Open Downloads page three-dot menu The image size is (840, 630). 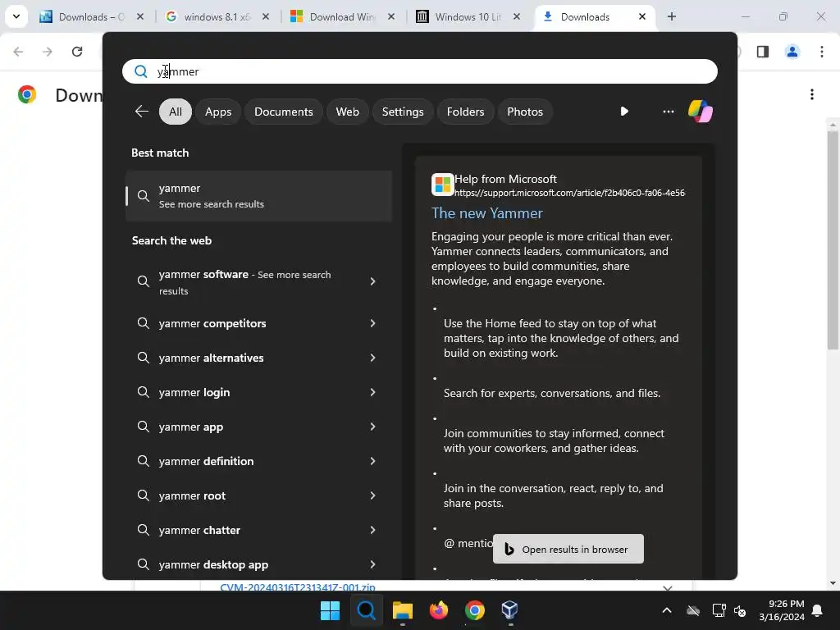pos(812,95)
